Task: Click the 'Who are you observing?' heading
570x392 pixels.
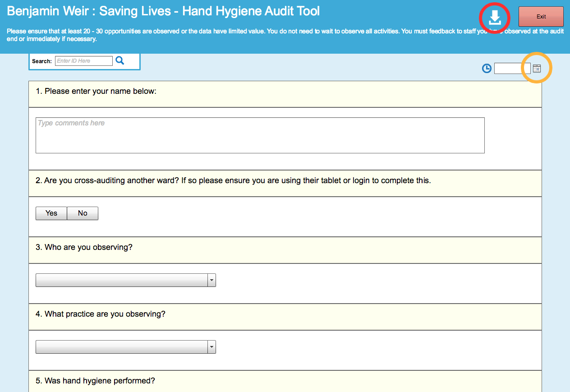Action: point(84,247)
